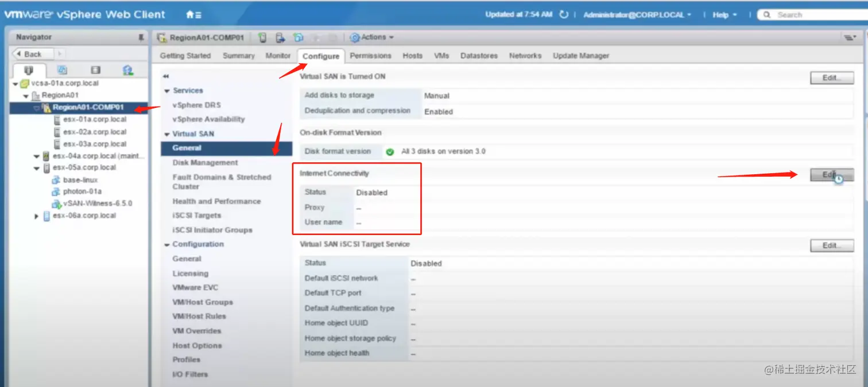Collapse the RegionA01 datacenter node
868x387 pixels.
(26, 96)
